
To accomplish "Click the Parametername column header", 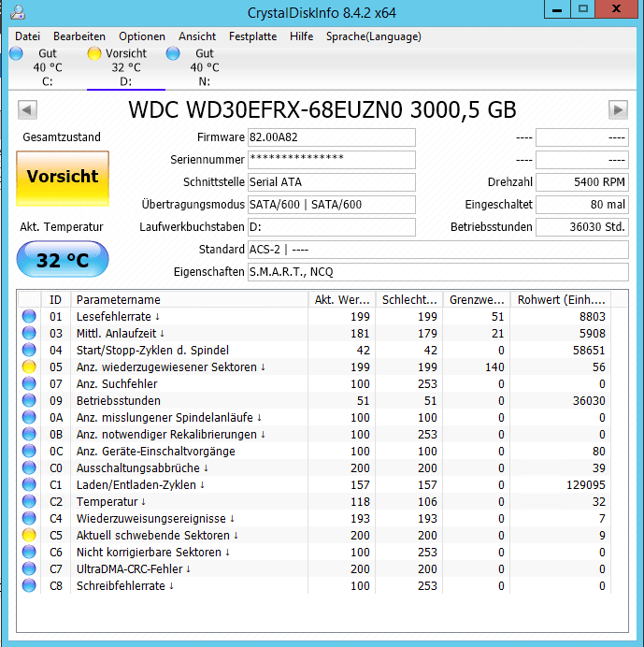I will click(x=190, y=299).
